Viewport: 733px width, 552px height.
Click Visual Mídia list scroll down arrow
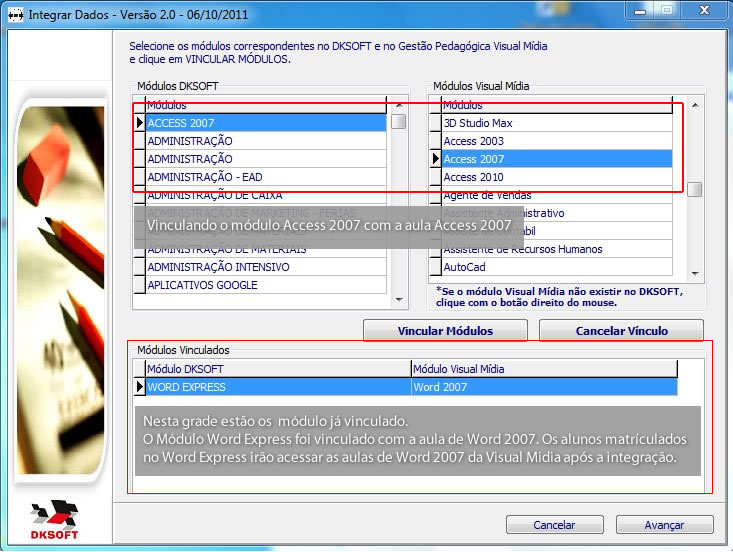[x=695, y=273]
